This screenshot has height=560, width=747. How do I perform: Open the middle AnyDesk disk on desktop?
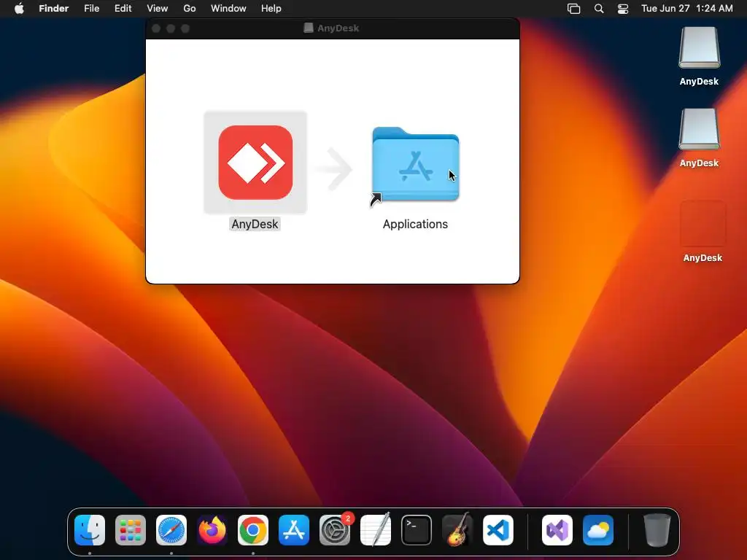(x=699, y=129)
